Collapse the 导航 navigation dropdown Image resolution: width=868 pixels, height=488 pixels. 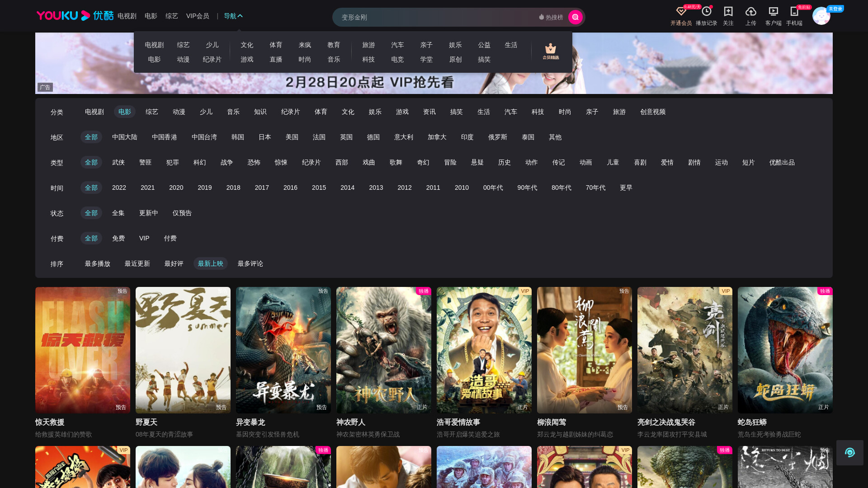click(233, 16)
